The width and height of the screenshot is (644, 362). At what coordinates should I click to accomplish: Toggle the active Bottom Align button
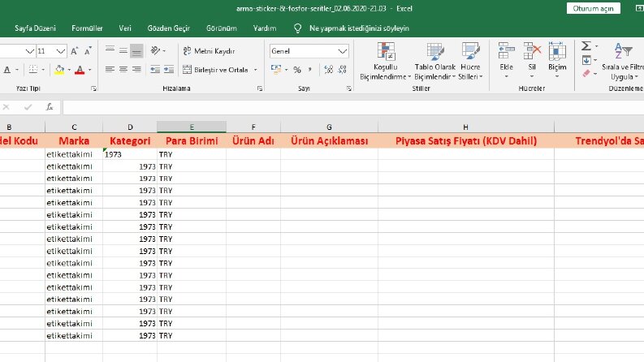pyautogui.click(x=136, y=50)
